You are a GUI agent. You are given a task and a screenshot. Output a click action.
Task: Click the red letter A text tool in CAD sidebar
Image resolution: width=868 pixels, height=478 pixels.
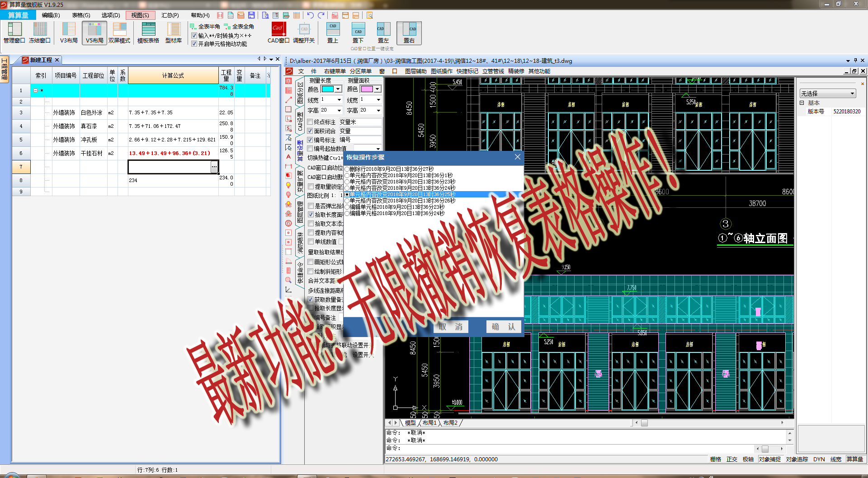pos(288,157)
